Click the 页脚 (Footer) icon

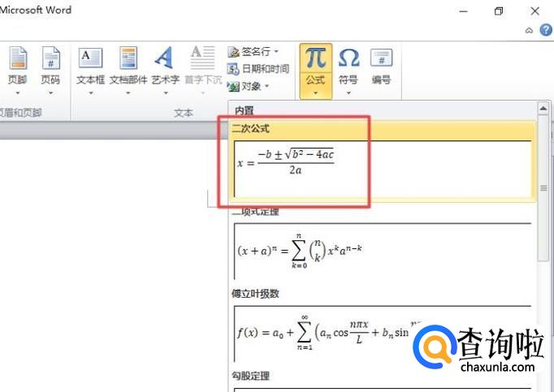17,58
